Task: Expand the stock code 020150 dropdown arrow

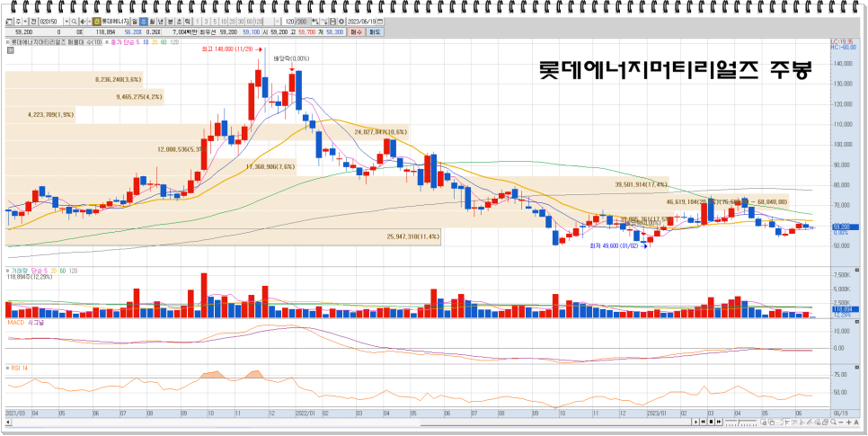Action: 66,22
